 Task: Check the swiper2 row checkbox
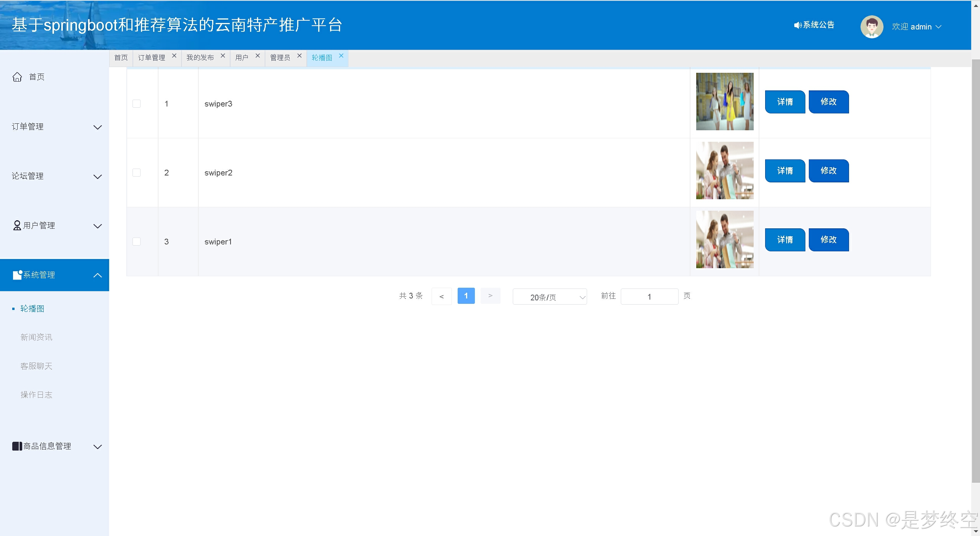[136, 173]
